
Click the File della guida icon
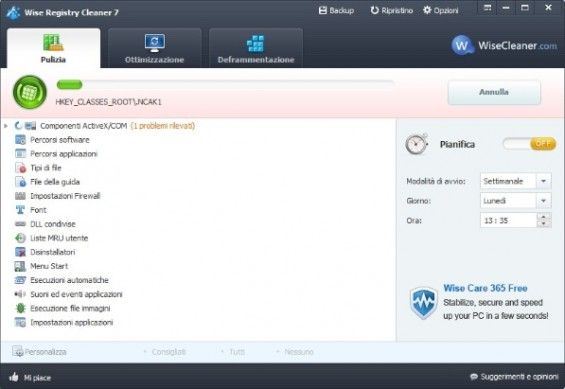(x=20, y=182)
